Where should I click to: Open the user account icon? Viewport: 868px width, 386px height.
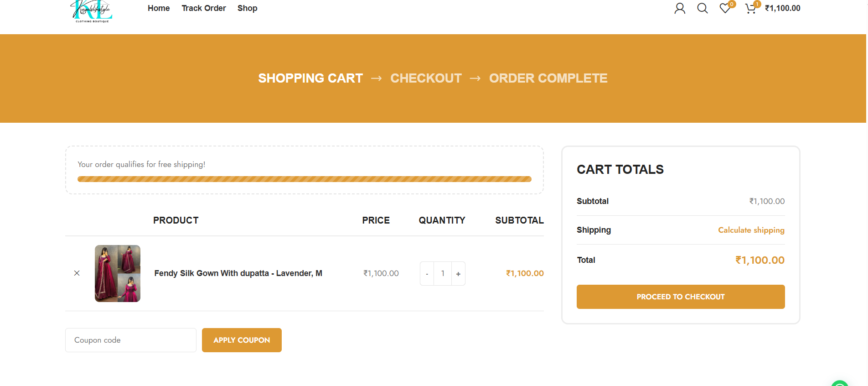pos(680,8)
